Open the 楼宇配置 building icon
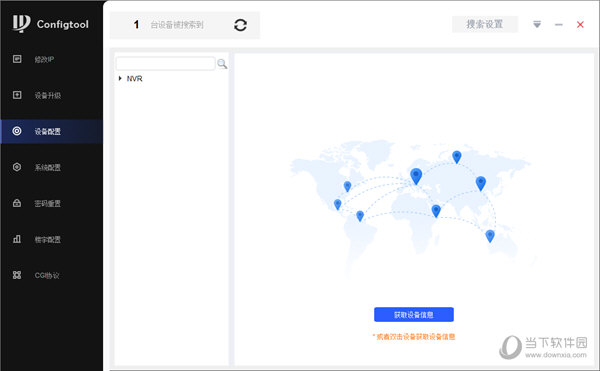The height and width of the screenshot is (371, 600). [17, 239]
